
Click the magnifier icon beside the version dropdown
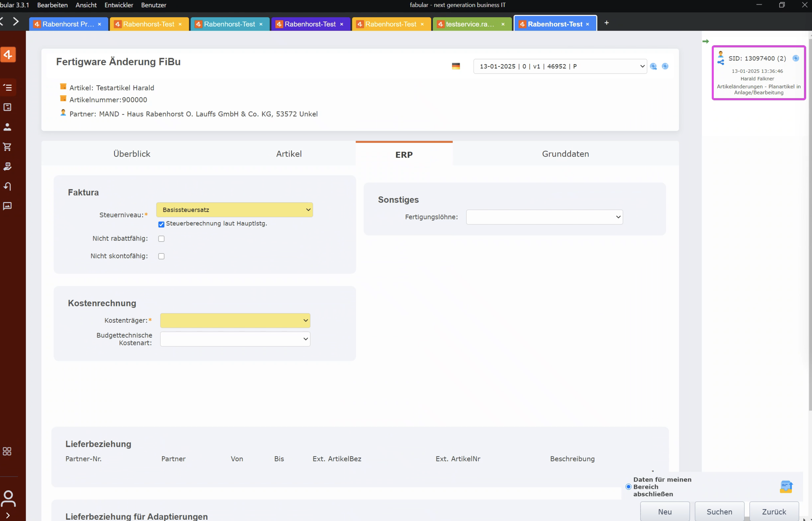point(653,66)
